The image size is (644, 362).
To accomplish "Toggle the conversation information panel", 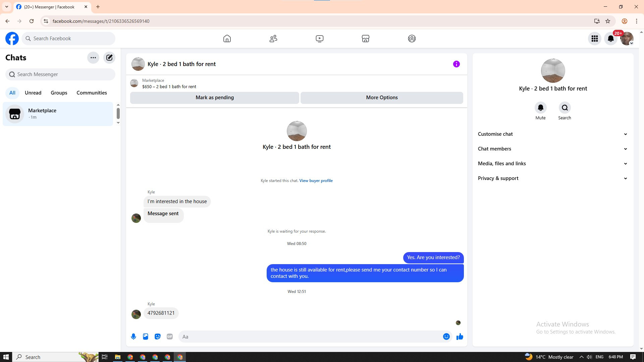I will tap(456, 64).
